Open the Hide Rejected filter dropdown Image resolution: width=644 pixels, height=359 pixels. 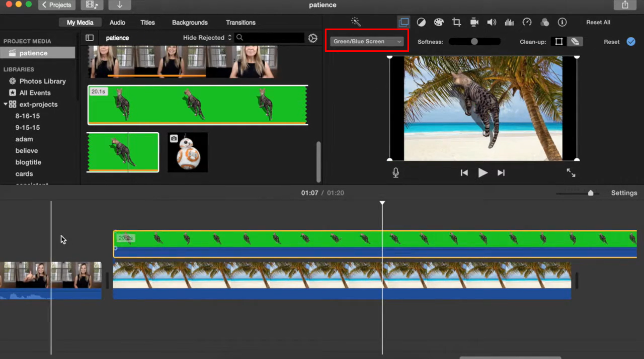[207, 38]
